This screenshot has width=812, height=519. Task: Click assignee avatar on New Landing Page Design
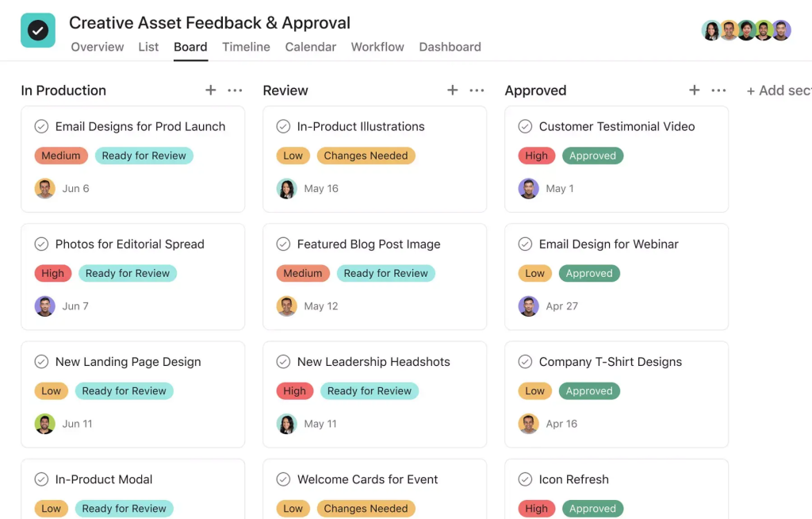coord(45,424)
